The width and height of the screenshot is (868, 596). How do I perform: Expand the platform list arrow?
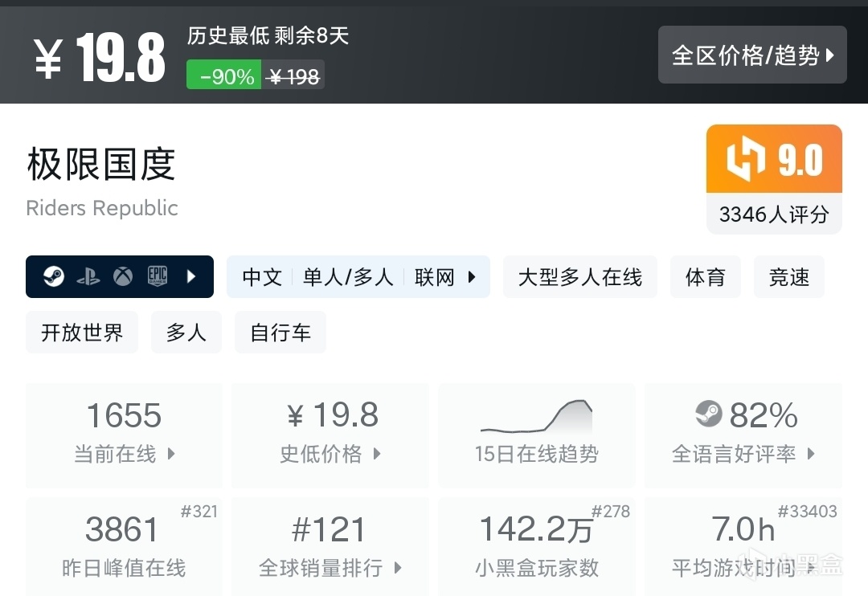tap(191, 277)
